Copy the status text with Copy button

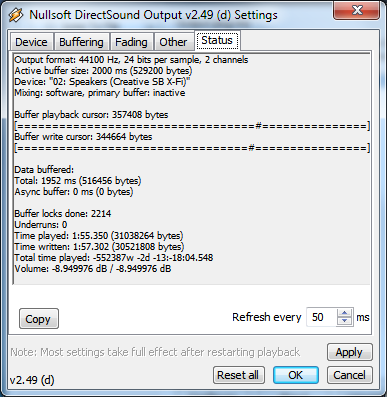point(39,319)
